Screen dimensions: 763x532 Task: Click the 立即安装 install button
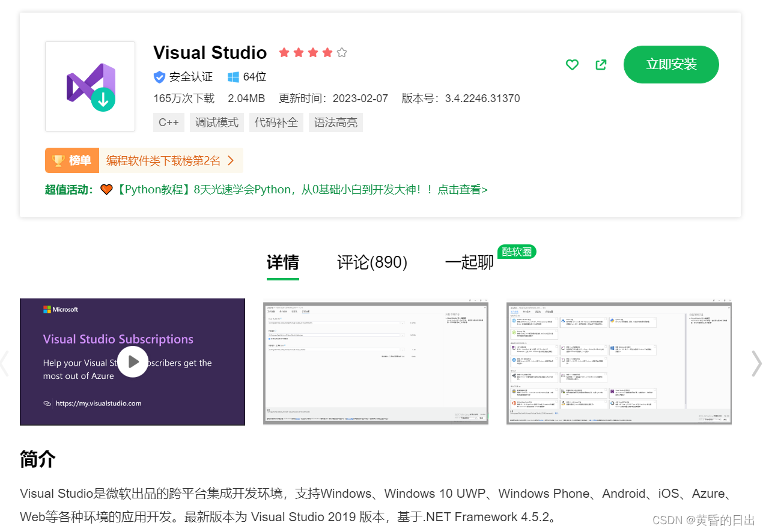[x=671, y=64]
